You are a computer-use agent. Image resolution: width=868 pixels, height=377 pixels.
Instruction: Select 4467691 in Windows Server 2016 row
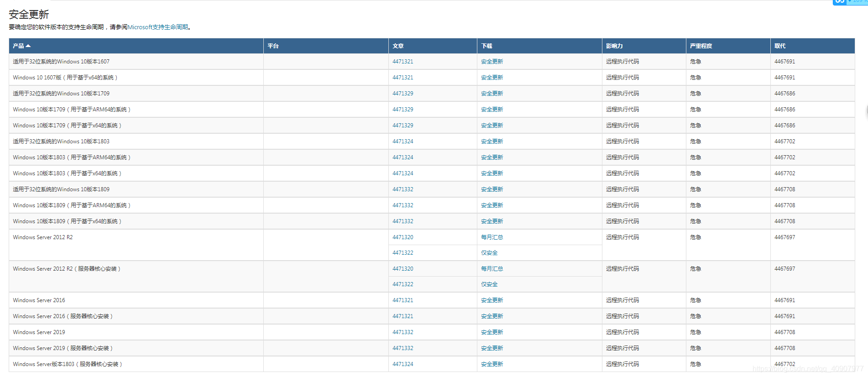tap(784, 300)
